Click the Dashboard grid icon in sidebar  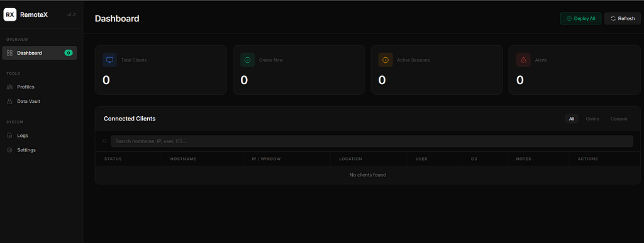10,53
